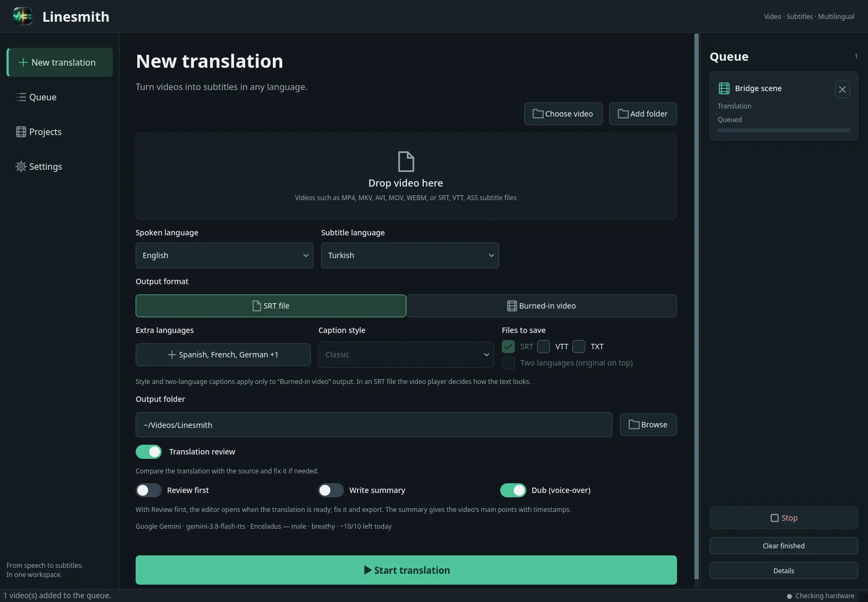Open the Caption style Classic dropdown
The height and width of the screenshot is (602, 868).
pos(406,355)
